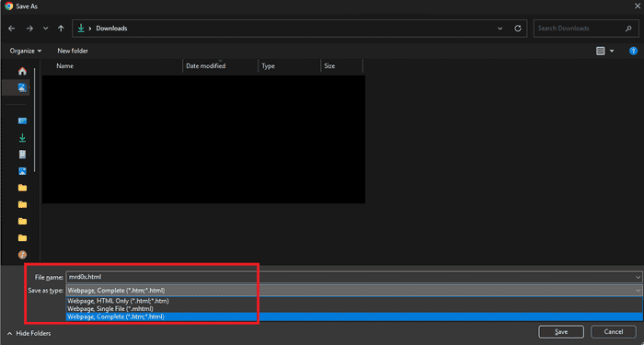Open recent locations dropdown arrow
The image size is (644, 345).
(46, 29)
